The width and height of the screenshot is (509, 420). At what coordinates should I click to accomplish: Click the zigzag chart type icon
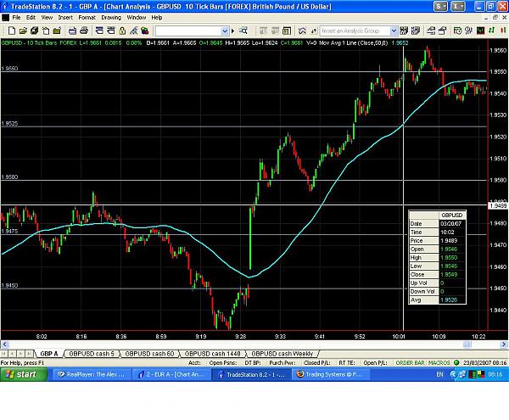pyautogui.click(x=302, y=31)
